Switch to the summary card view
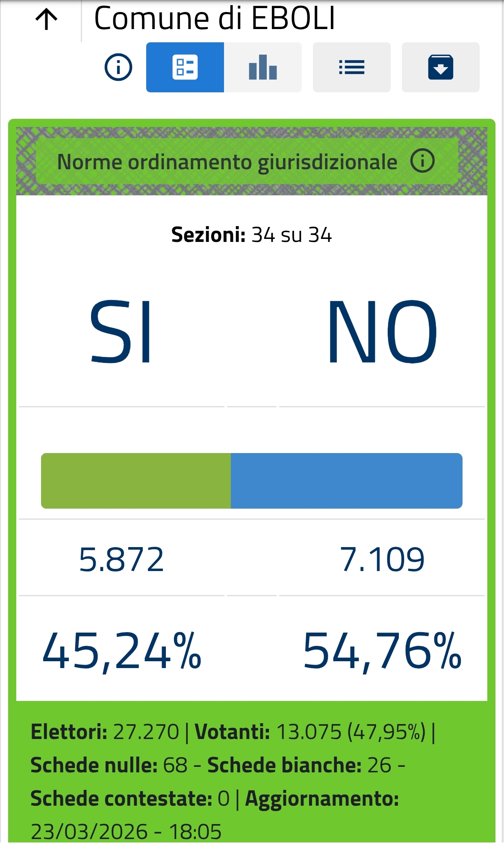 (185, 67)
